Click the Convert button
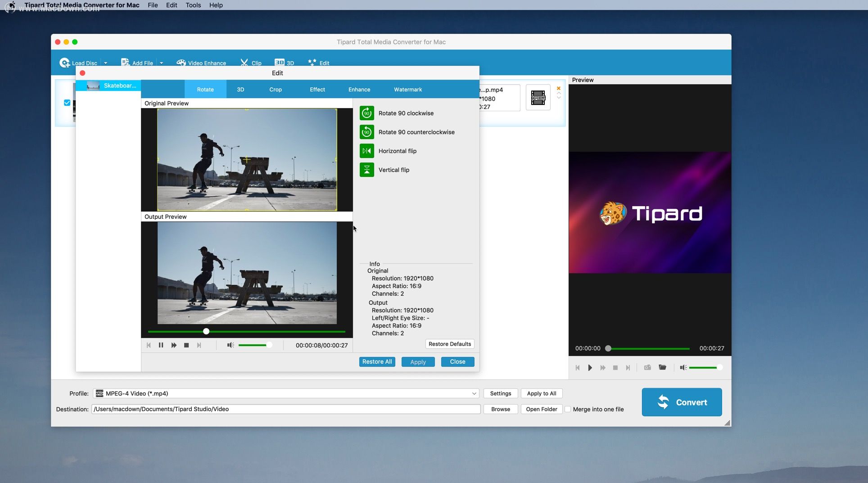This screenshot has width=868, height=483. (x=682, y=402)
